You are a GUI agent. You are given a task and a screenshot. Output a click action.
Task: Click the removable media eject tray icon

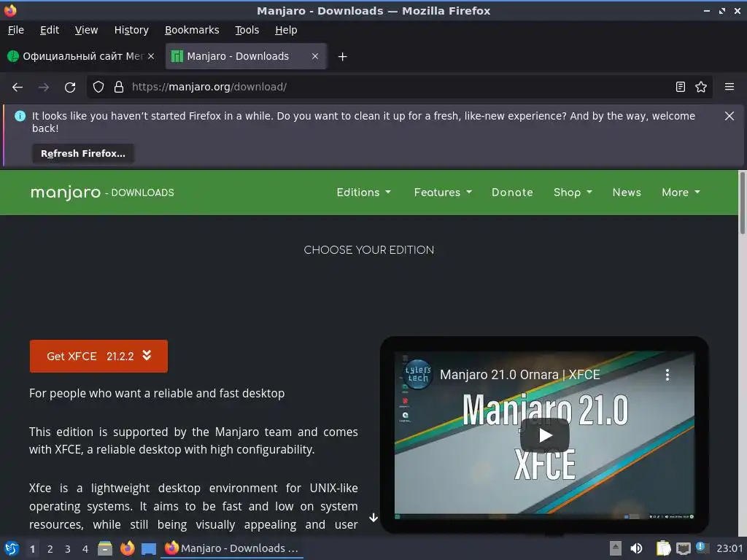(x=616, y=548)
